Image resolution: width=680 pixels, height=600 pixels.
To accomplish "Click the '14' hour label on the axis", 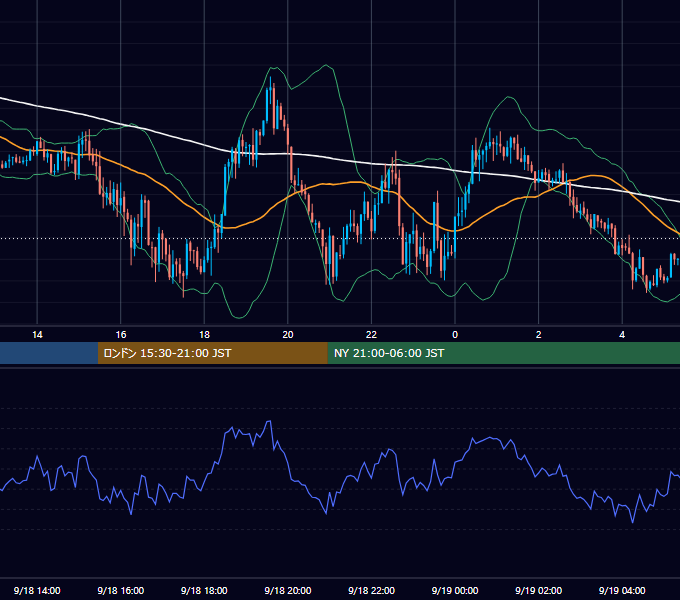I will [x=37, y=335].
